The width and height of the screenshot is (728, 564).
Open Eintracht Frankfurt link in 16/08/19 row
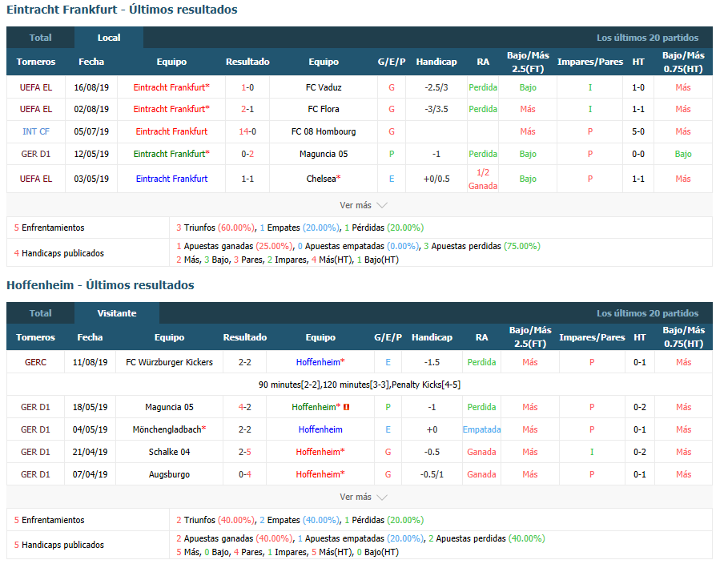[171, 87]
